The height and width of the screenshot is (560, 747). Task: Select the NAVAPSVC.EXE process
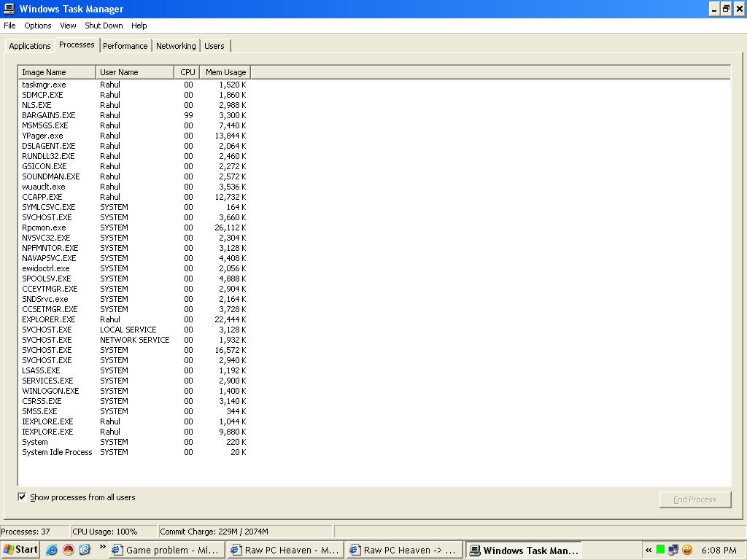pyautogui.click(x=134, y=258)
